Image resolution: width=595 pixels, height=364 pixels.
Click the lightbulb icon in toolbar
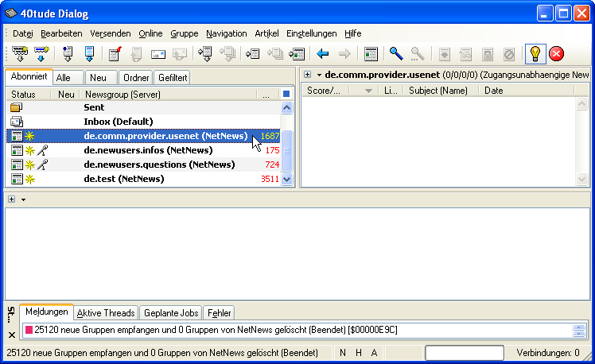click(x=535, y=54)
